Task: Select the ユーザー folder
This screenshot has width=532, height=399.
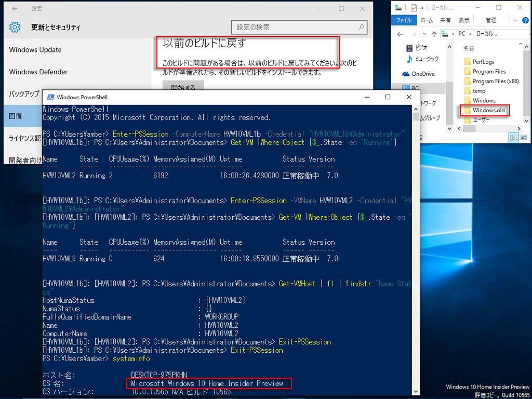Action: pos(477,120)
